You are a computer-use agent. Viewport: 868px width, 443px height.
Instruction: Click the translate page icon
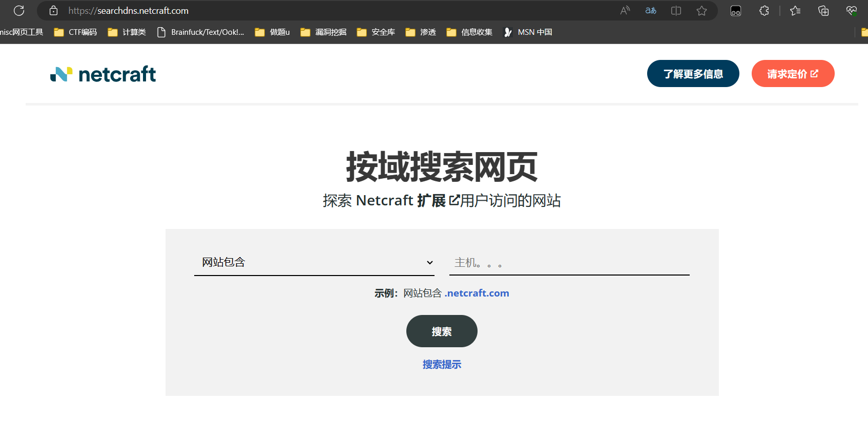coord(650,11)
